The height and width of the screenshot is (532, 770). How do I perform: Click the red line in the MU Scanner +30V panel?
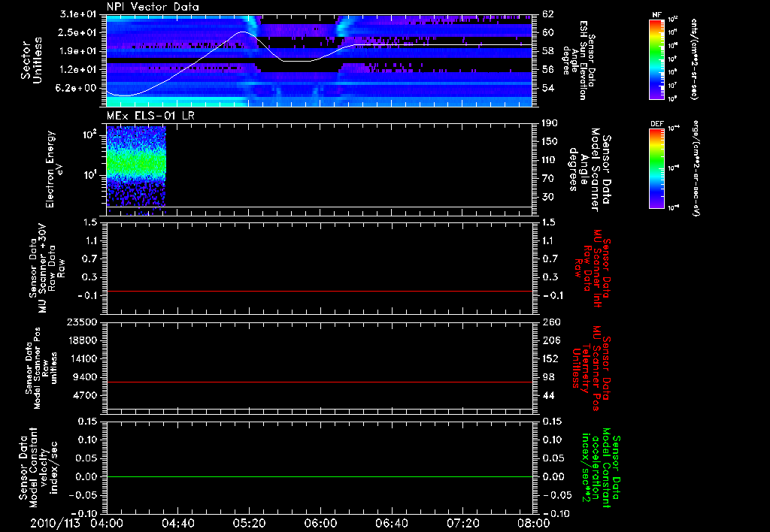click(319, 291)
